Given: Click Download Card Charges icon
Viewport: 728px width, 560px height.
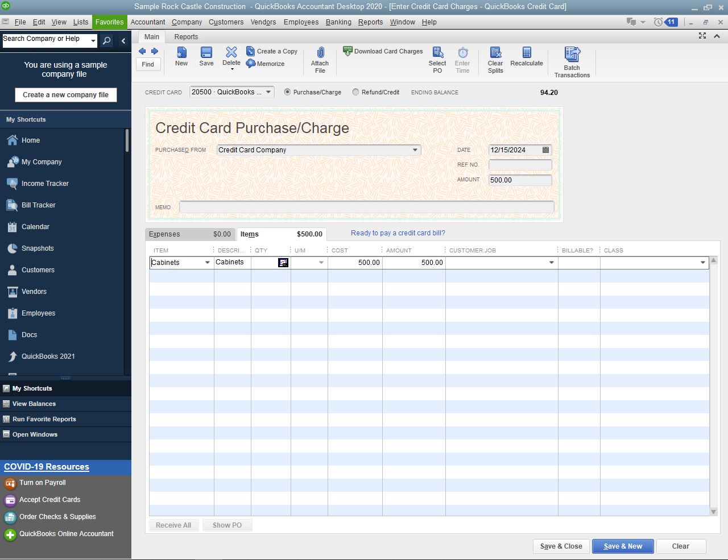Looking at the screenshot, I should (348, 51).
